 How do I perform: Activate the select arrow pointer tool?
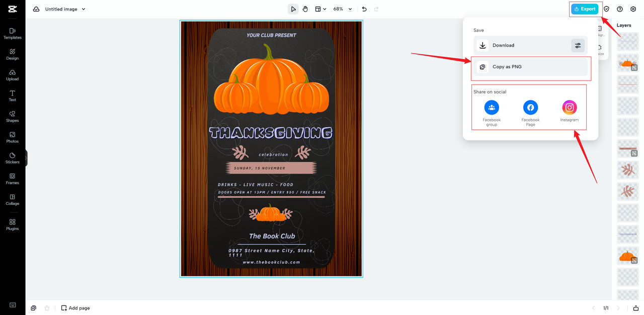click(293, 9)
